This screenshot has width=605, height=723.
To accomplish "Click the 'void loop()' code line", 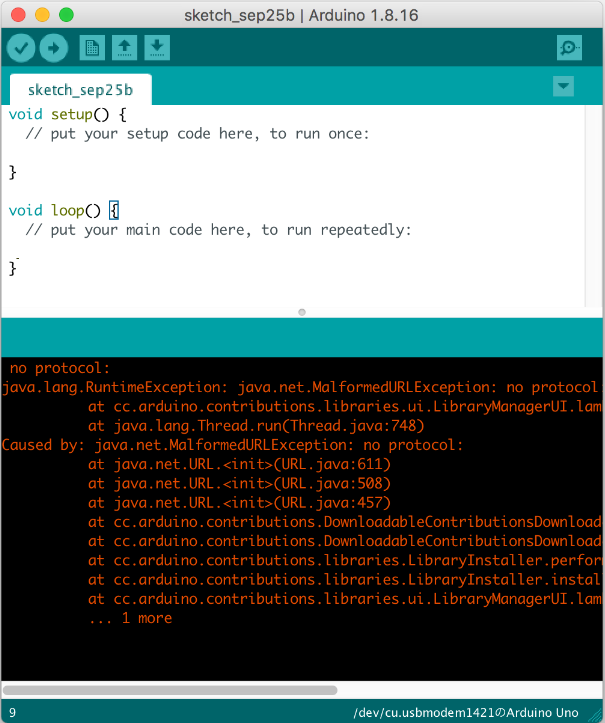I will pyautogui.click(x=64, y=211).
